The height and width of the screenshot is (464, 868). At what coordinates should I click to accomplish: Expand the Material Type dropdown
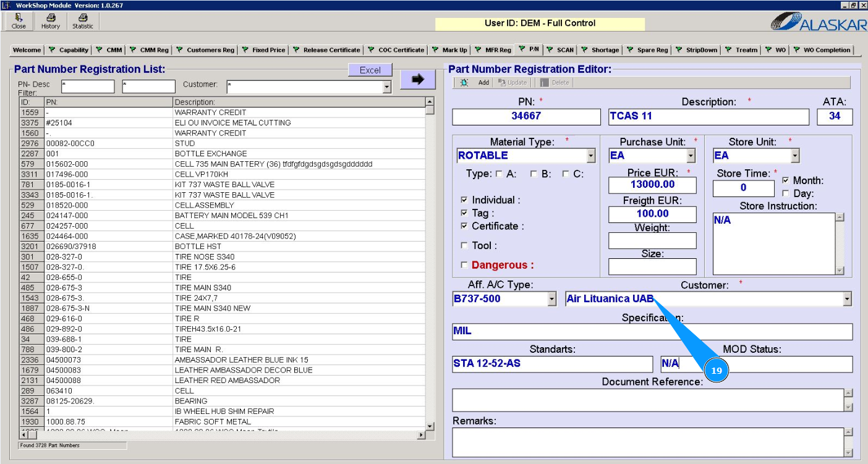tap(591, 156)
